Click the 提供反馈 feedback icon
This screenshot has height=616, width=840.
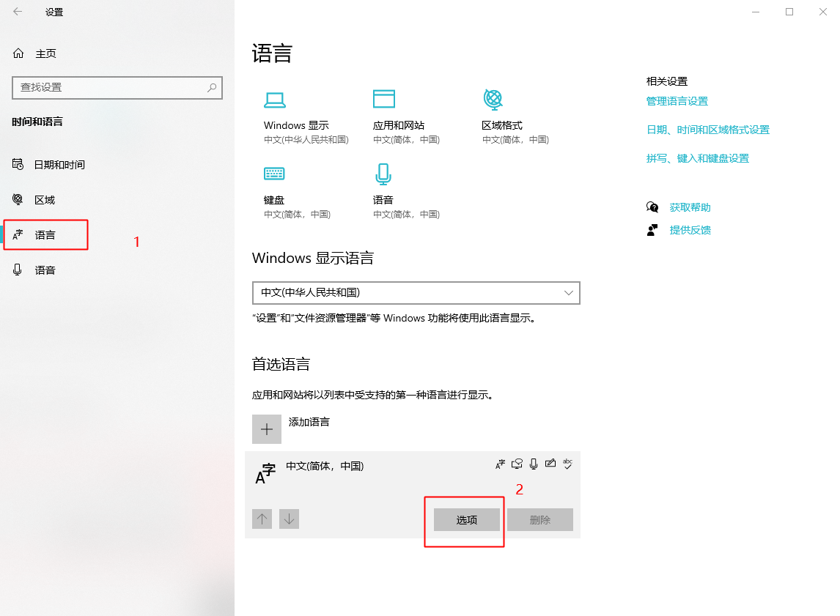coord(652,229)
